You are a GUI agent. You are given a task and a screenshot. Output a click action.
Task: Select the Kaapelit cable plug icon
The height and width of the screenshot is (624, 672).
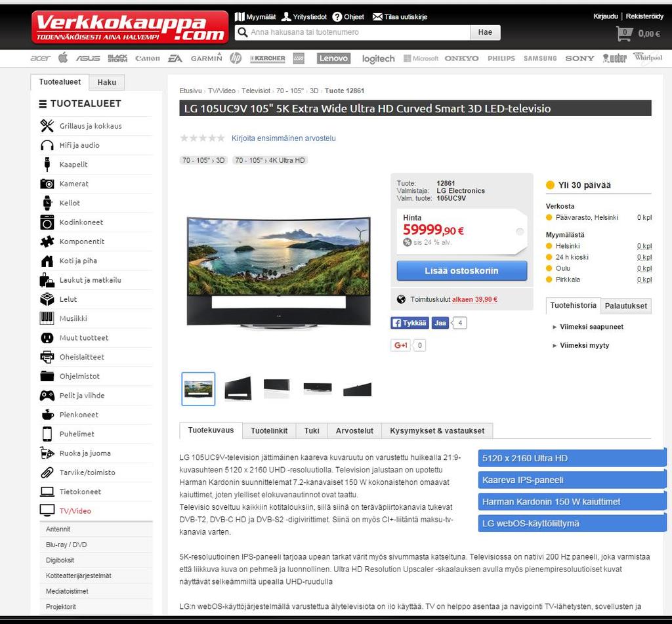(47, 164)
